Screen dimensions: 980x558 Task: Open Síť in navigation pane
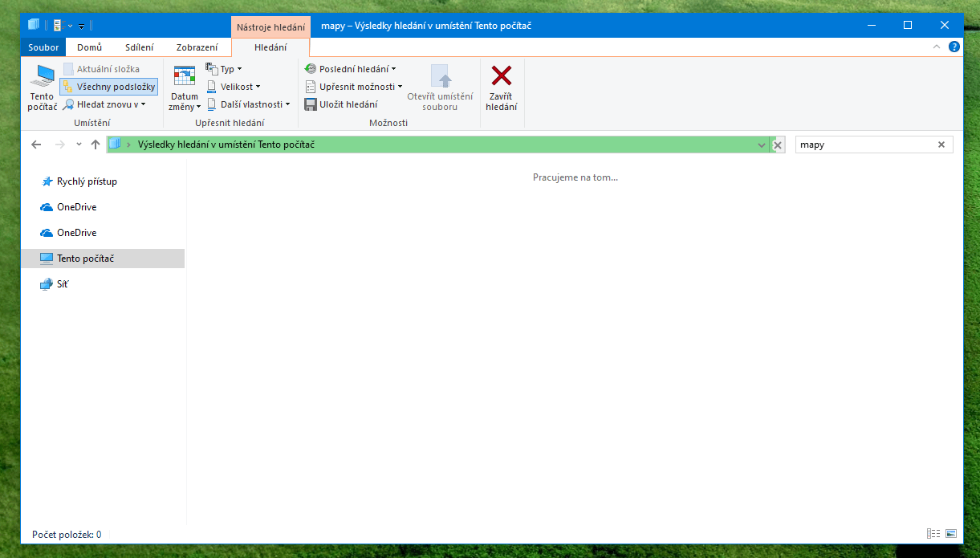(x=55, y=284)
